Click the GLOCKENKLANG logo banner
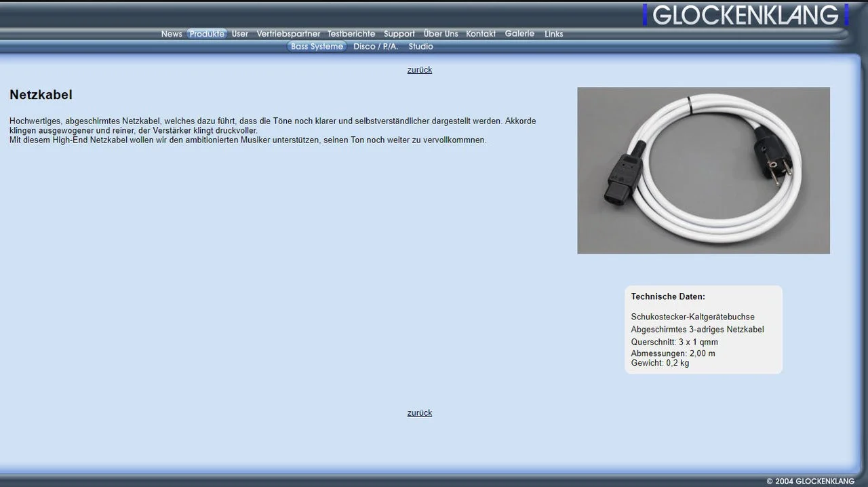Screen dimensions: 868x487 pos(745,14)
